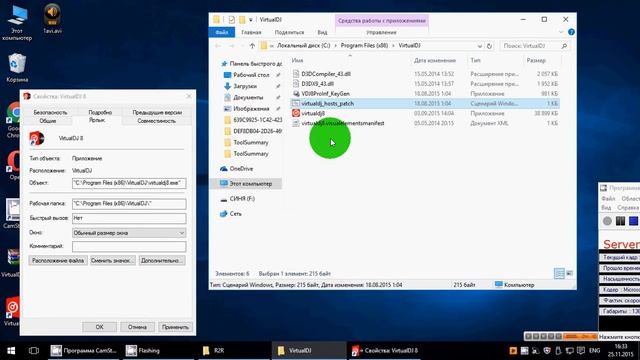This screenshot has height=360, width=640.
Task: Open the Окно window size dropdown
Action: coord(129,233)
